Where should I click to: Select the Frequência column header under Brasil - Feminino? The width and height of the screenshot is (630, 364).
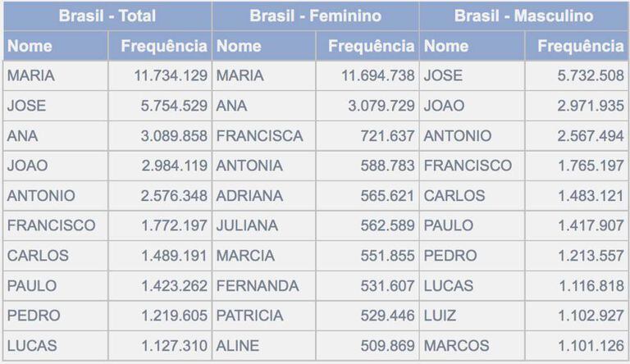point(371,46)
